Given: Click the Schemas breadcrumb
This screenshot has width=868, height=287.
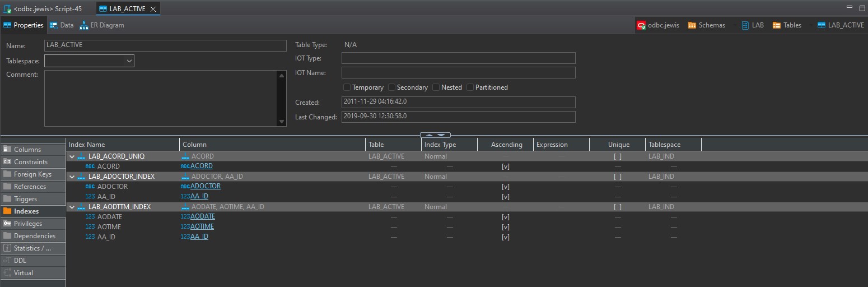Looking at the screenshot, I should 707,25.
